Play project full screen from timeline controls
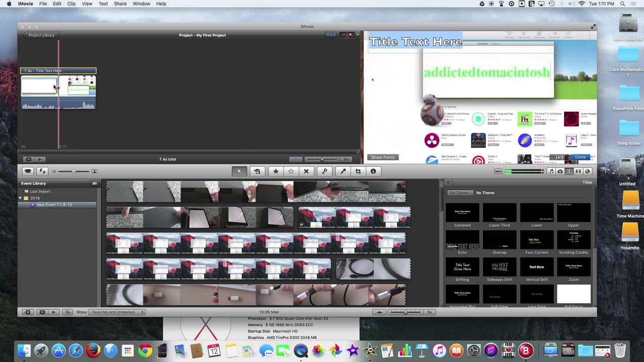The width and height of the screenshot is (644, 362). coord(28,159)
